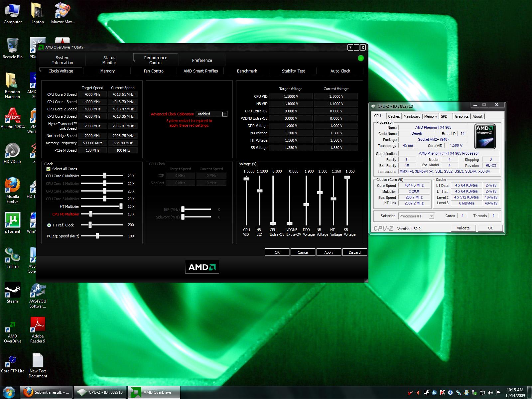Open the About tab in CPU-Z
532x399 pixels.
point(477,116)
